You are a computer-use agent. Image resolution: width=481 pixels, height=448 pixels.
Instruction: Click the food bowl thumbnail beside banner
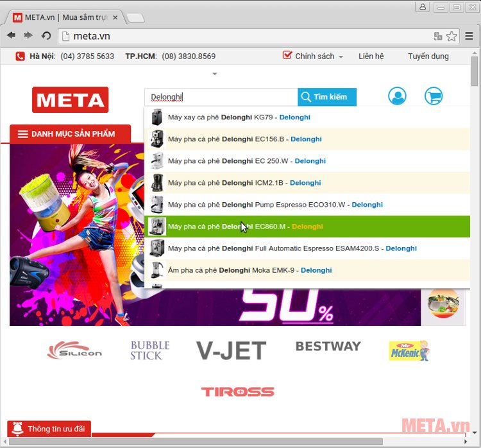(x=443, y=303)
